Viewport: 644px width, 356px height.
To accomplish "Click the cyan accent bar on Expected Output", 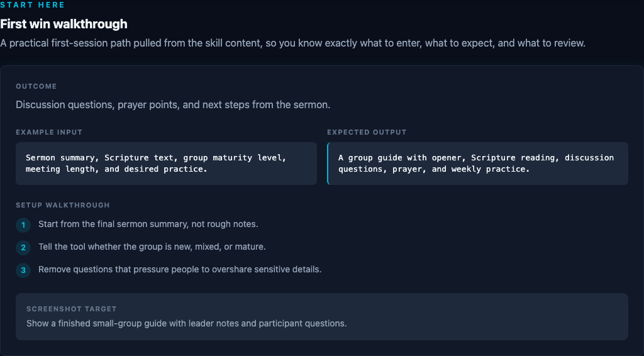I will point(328,164).
